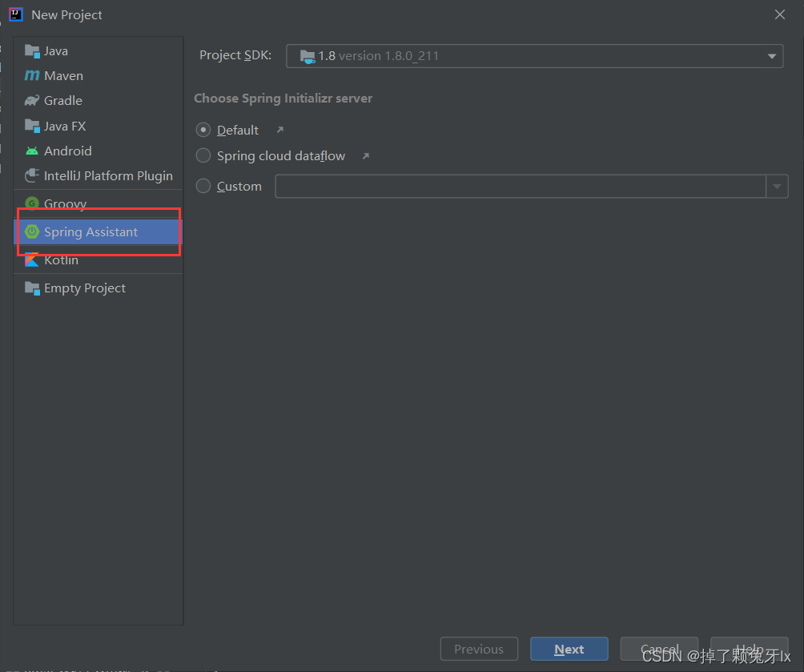Click the Empty Project folder icon

click(32, 288)
